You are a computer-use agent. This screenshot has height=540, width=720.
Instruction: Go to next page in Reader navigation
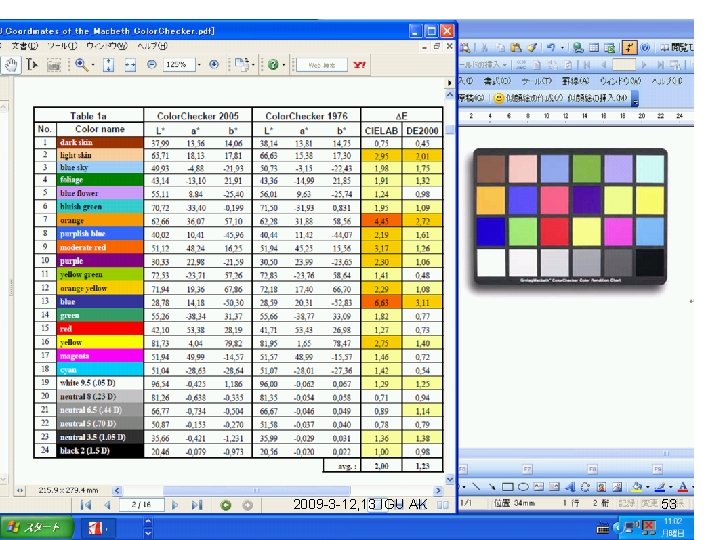pos(174,505)
